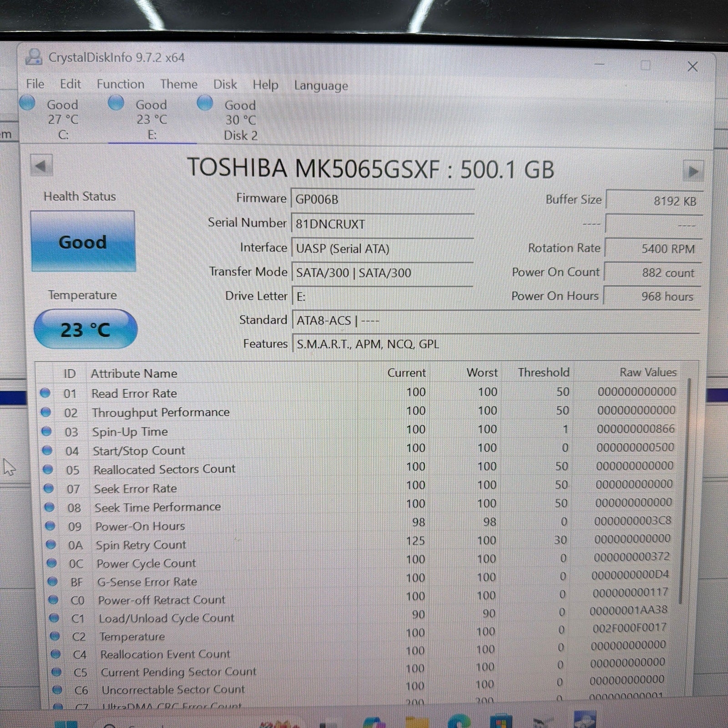Open File Explorer from the taskbar
Image resolution: width=728 pixels, height=728 pixels.
(416, 723)
